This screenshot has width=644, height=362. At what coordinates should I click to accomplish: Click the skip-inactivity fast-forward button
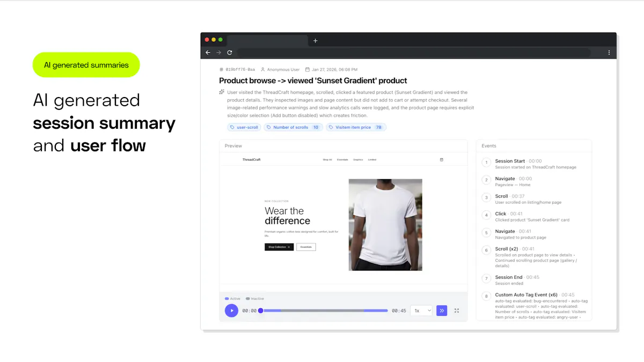click(442, 311)
